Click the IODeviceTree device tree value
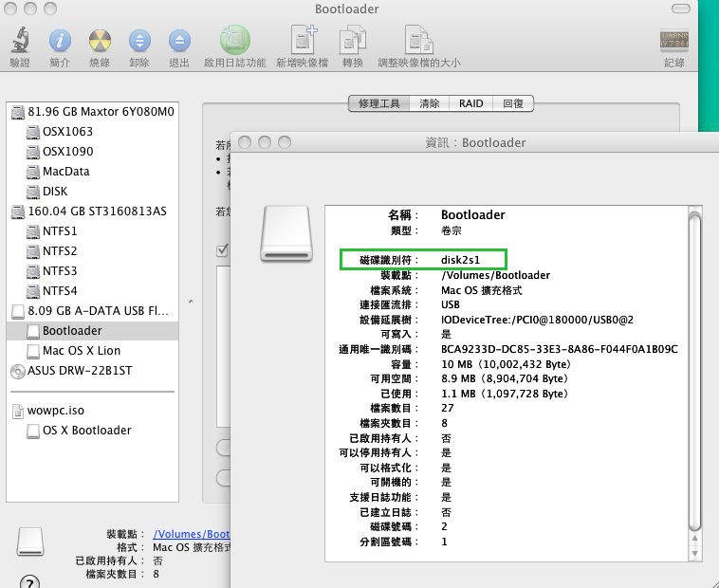This screenshot has width=719, height=588. point(537,320)
